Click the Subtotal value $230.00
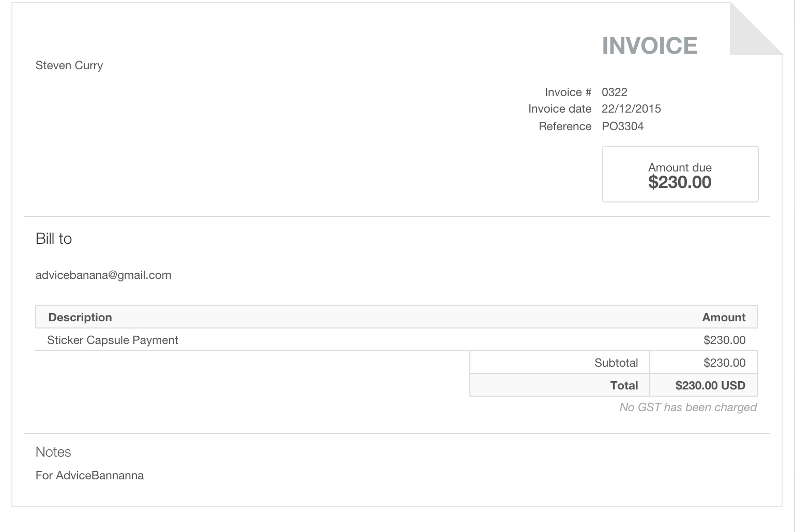795x532 pixels. pos(724,363)
